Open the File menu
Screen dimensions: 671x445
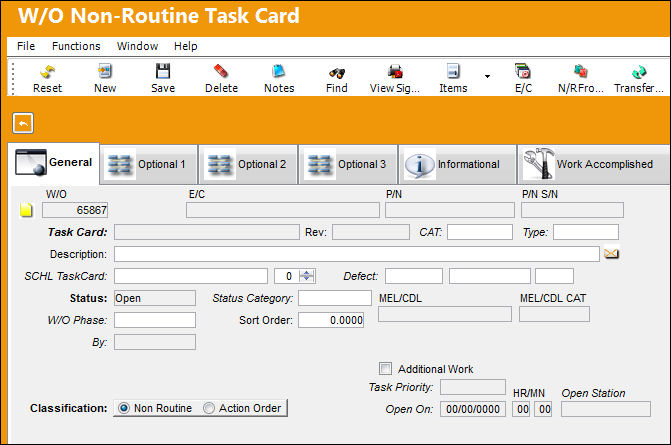[x=26, y=46]
